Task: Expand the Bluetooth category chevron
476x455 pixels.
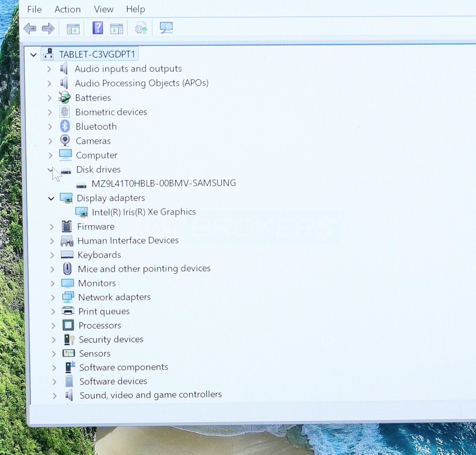Action: click(x=50, y=127)
